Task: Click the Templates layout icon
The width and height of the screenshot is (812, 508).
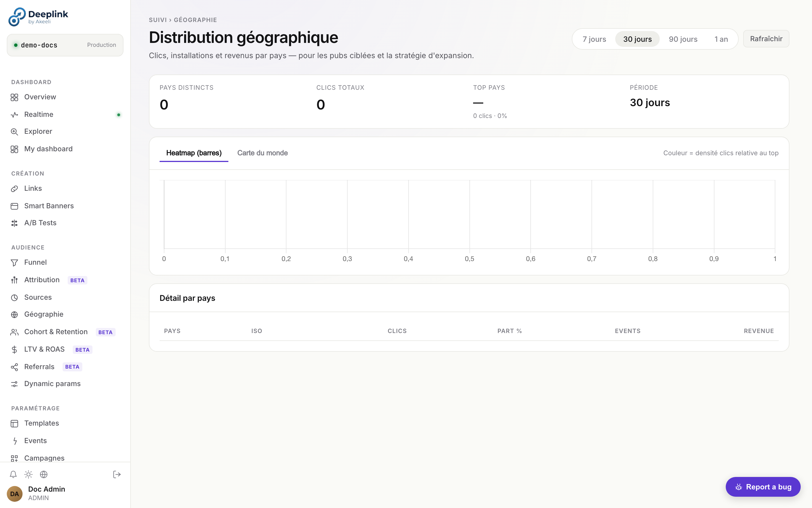Action: 14,424
